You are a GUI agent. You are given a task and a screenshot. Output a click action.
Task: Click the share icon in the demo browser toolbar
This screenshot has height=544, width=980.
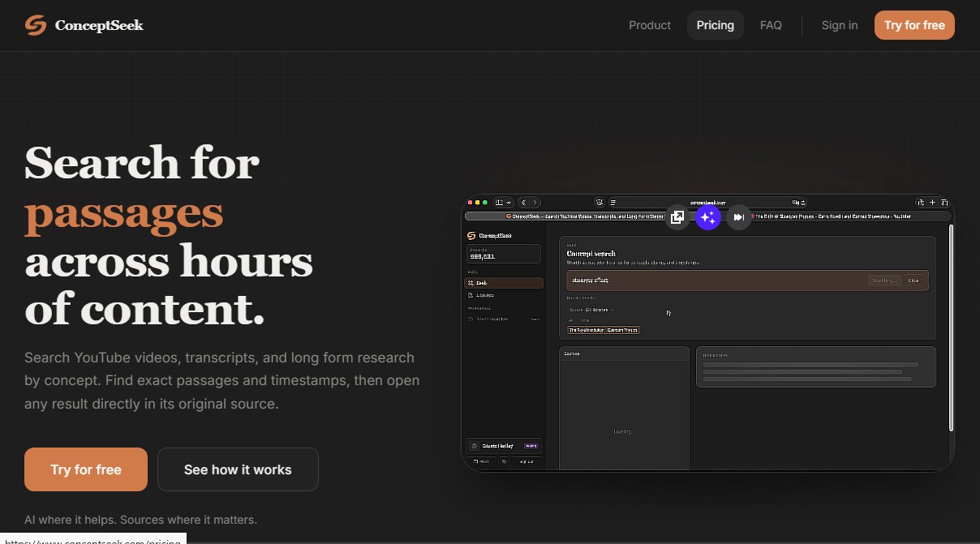[x=921, y=203]
